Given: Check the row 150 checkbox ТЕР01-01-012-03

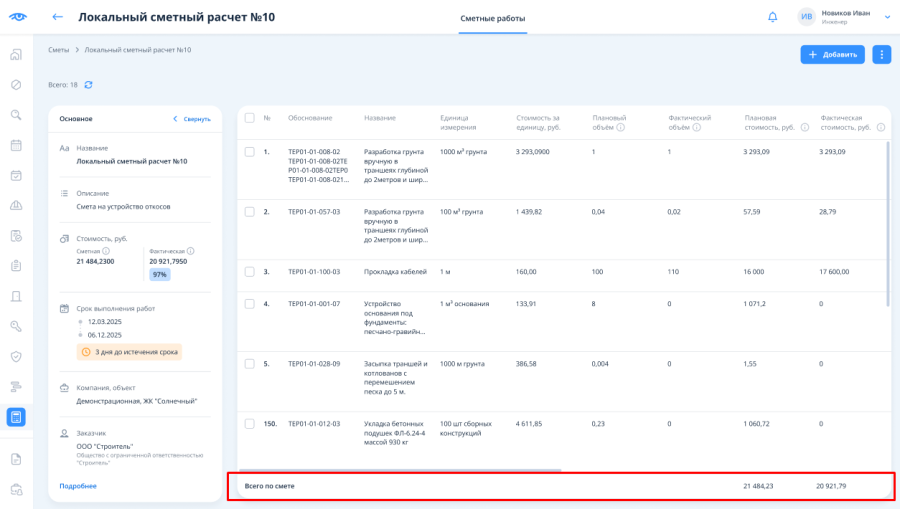Looking at the screenshot, I should click(250, 424).
